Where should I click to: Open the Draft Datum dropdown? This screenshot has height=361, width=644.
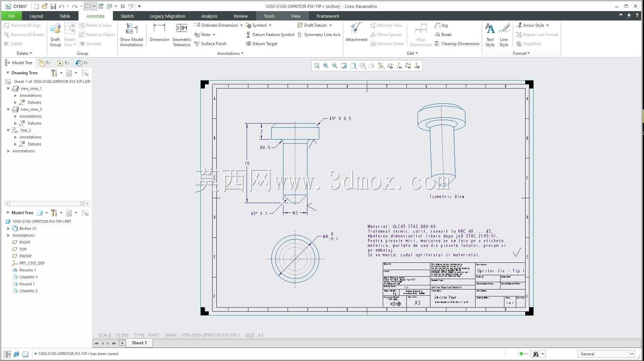coord(330,25)
